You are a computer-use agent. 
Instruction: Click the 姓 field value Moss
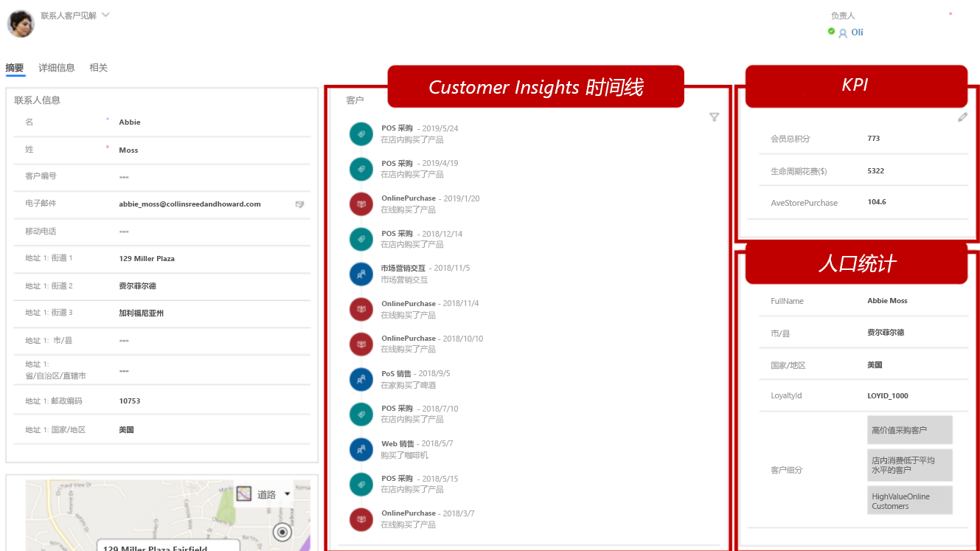[128, 150]
